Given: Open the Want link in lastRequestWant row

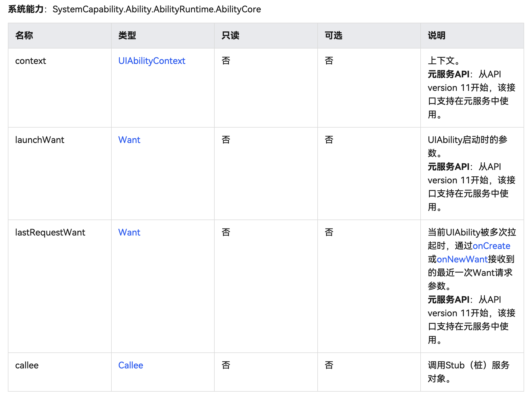Looking at the screenshot, I should click(x=129, y=232).
